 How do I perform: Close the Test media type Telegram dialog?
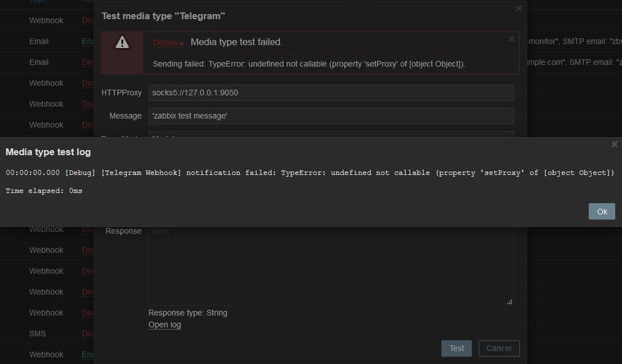(x=519, y=8)
